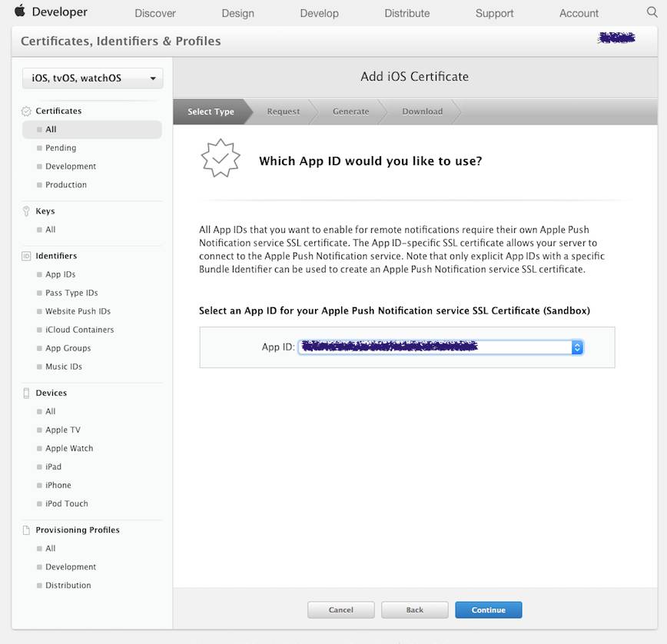Open the App ID selection dropdown
Screen dimensions: 667x644
pos(441,347)
